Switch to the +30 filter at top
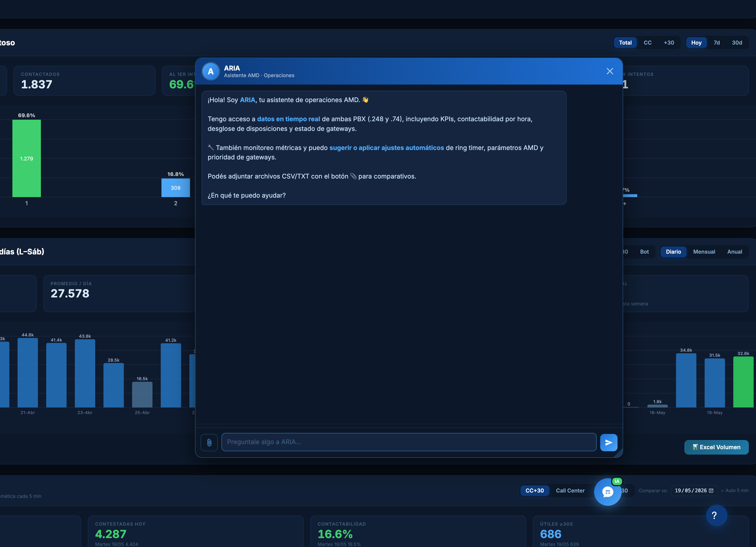Image resolution: width=756 pixels, height=547 pixels. 669,43
